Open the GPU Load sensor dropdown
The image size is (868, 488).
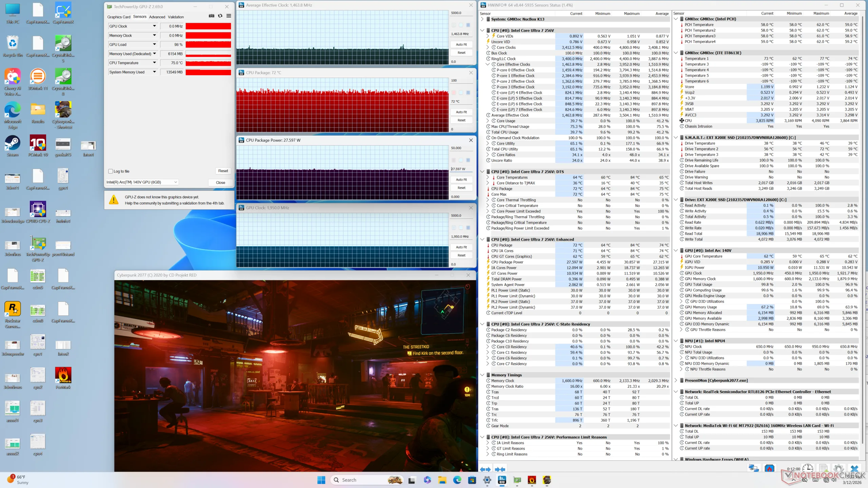(x=154, y=44)
